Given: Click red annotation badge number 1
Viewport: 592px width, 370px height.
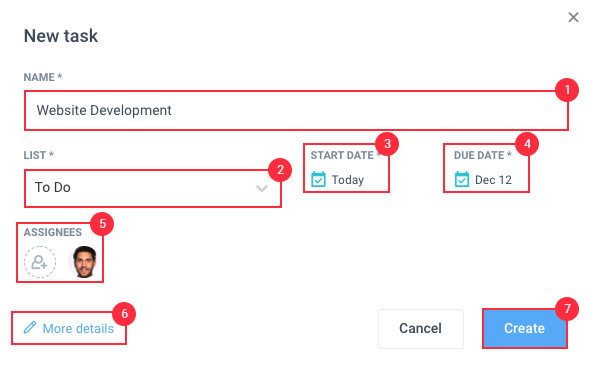Looking at the screenshot, I should click(x=567, y=90).
